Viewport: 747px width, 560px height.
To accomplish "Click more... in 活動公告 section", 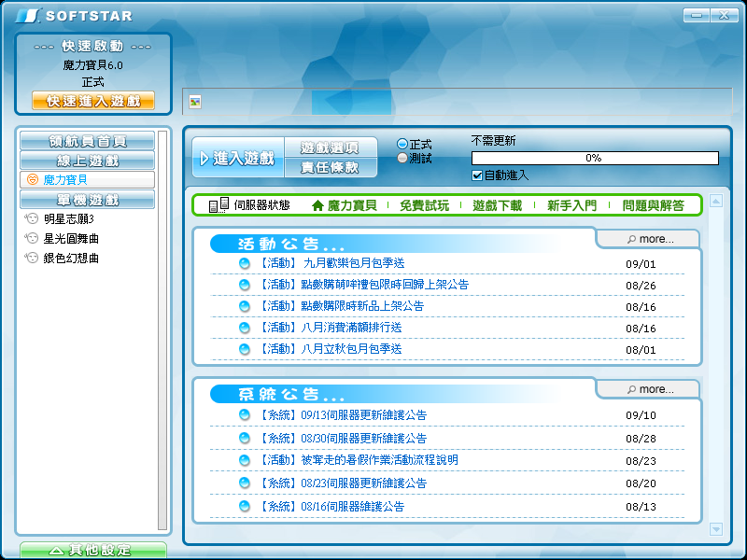I will [x=650, y=239].
